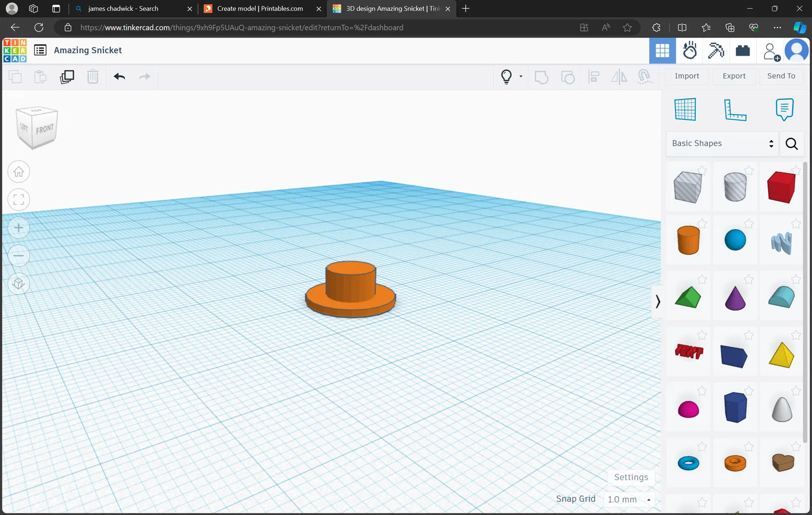Open the Basic Shapes category dropdown
The image size is (812, 515).
point(722,144)
